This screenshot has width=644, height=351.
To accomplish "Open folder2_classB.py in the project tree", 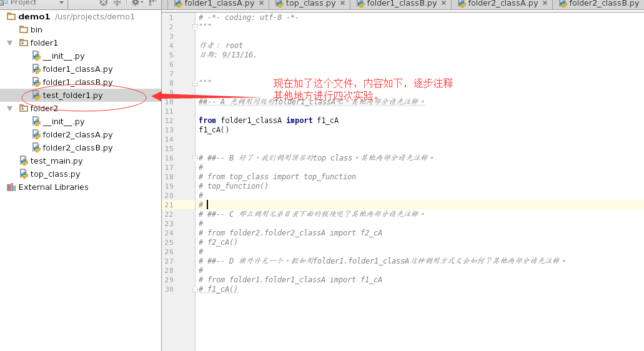I will pos(72,148).
